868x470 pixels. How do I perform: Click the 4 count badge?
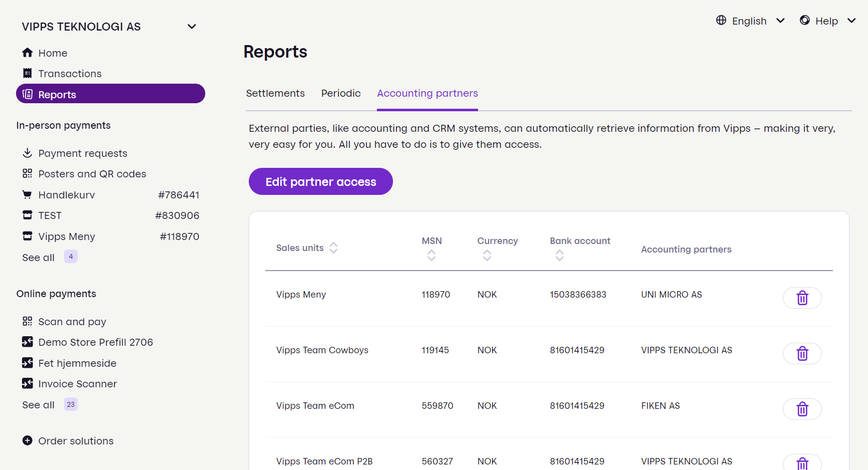tap(71, 257)
